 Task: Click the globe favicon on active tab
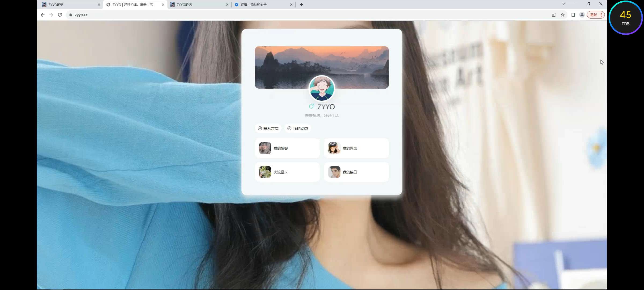[x=108, y=5]
